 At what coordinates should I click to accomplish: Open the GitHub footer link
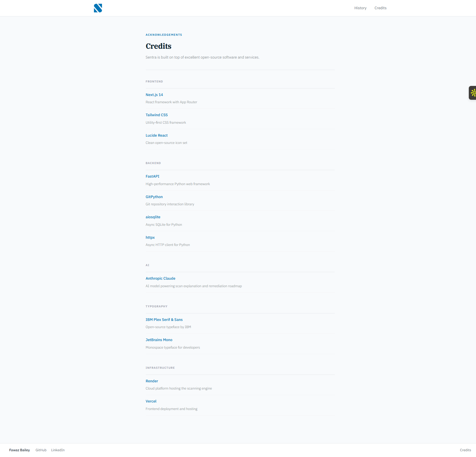coord(41,450)
